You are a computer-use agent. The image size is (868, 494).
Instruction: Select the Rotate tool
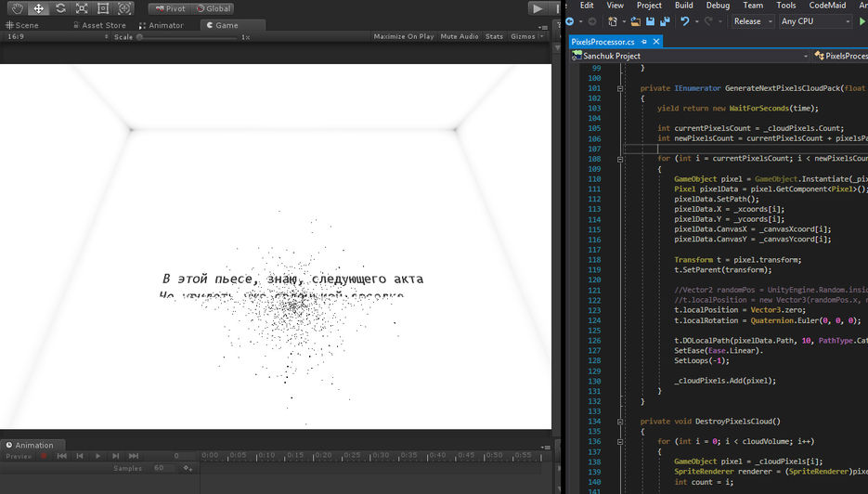coord(60,8)
